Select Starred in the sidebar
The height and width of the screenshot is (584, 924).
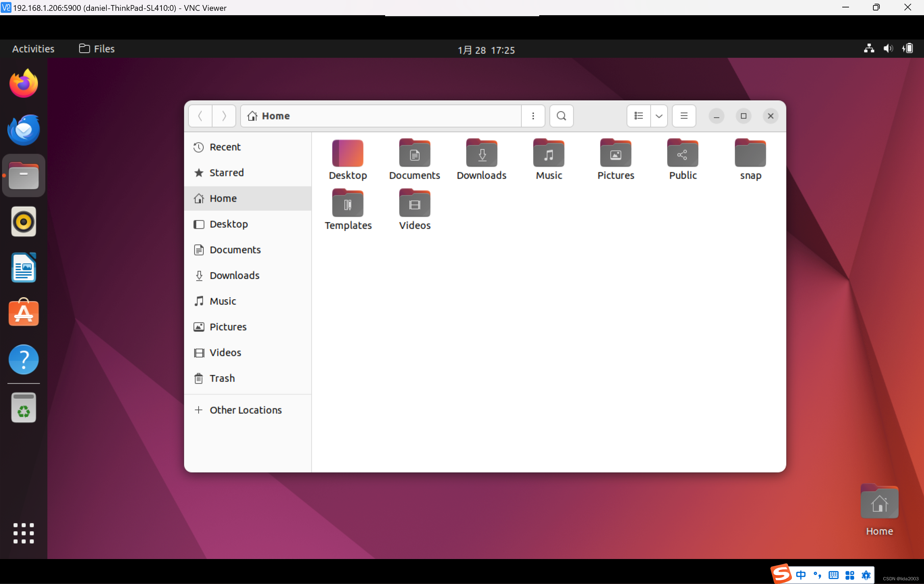pyautogui.click(x=226, y=173)
